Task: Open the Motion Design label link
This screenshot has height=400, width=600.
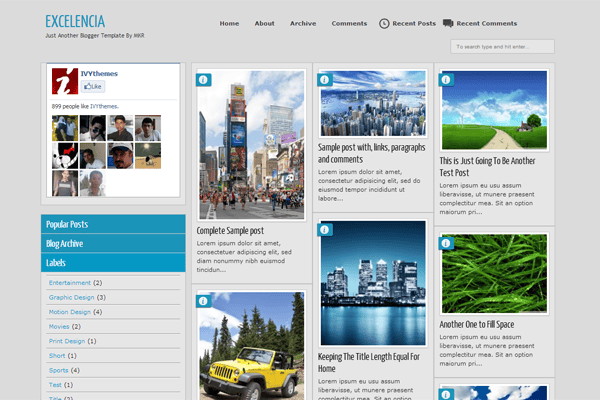Action: coord(70,312)
